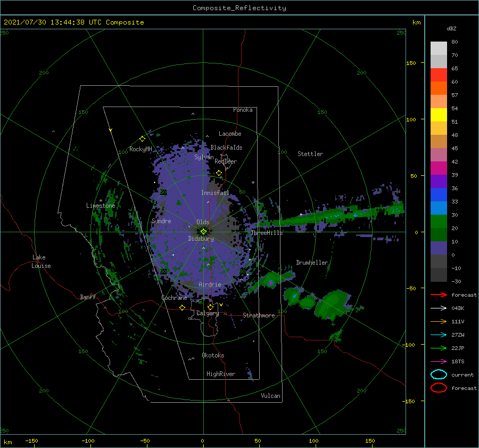The image size is (479, 448).
Task: Click the Vulcan label on map
Action: (x=270, y=395)
